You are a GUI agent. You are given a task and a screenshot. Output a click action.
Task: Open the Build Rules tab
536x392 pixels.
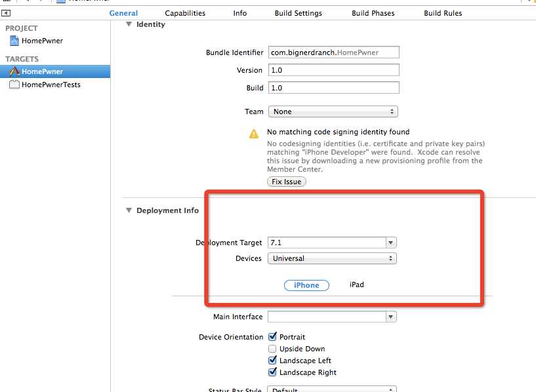coord(443,13)
